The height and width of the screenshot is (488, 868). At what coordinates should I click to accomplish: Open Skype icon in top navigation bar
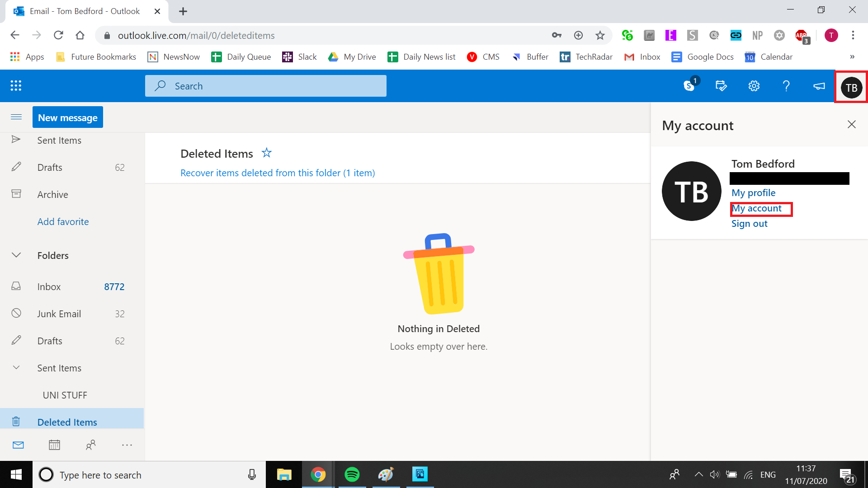click(x=689, y=86)
